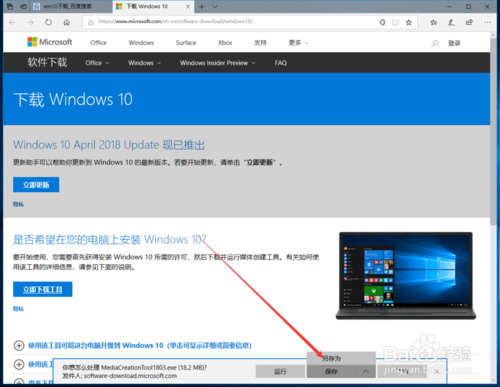Click the extension icon in address bar
This screenshot has width=500, height=387.
point(382,22)
